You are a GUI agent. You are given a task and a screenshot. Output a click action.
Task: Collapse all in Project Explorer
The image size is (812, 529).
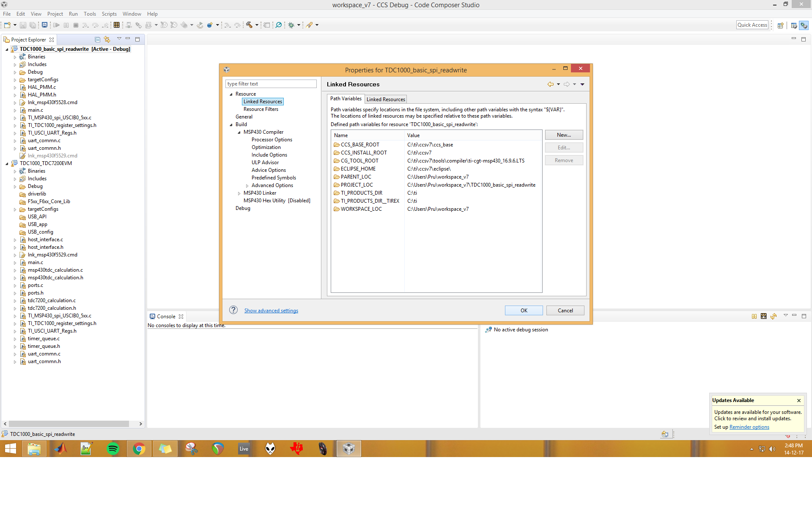(98, 39)
